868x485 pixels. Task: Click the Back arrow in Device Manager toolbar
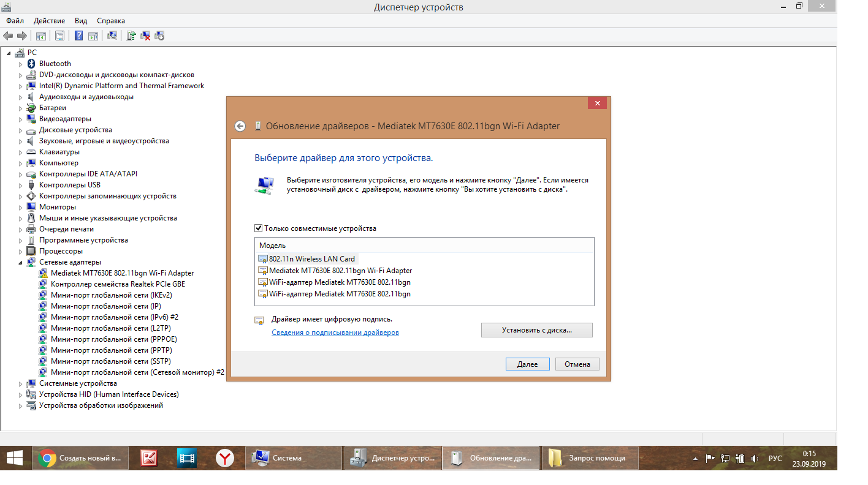click(8, 36)
